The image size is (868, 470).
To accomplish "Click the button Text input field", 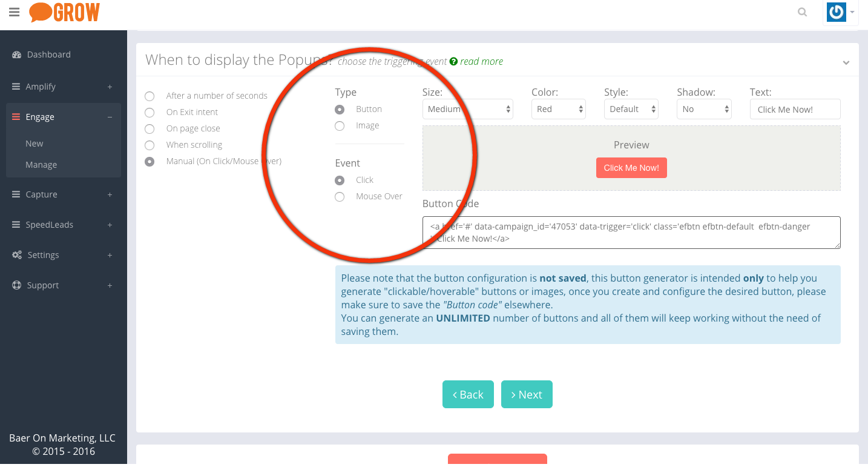I will (x=795, y=109).
